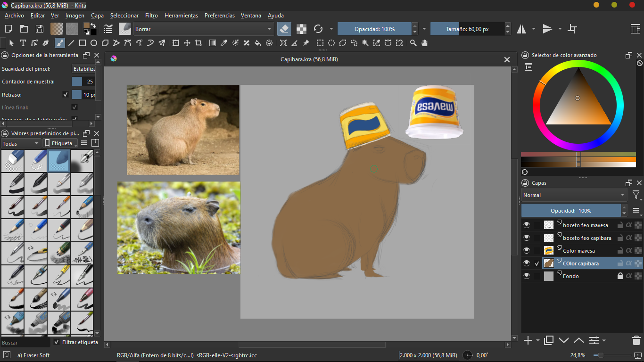
Task: Open the Archivo menu
Action: click(x=14, y=16)
